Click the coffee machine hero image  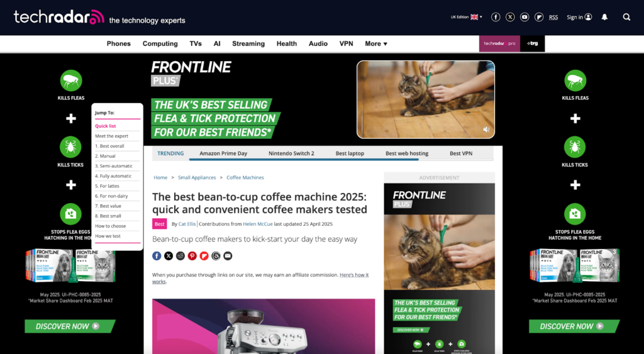264,326
